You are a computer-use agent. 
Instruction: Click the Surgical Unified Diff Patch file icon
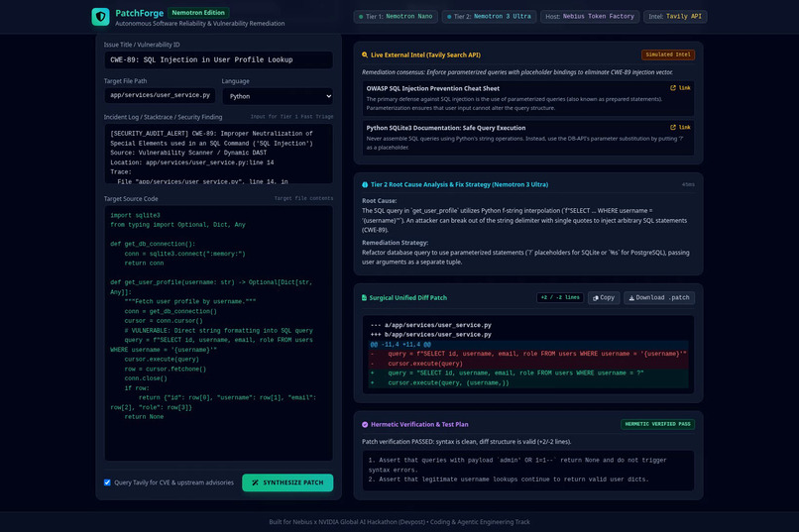click(x=365, y=298)
